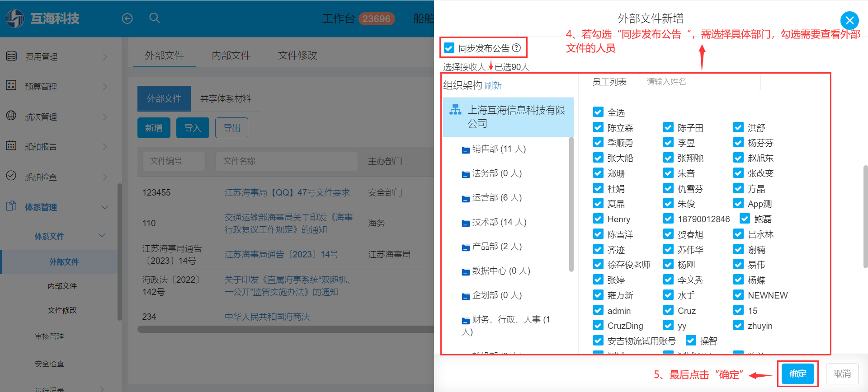
Task: Click the 文件编号 filter field
Action: [x=174, y=161]
